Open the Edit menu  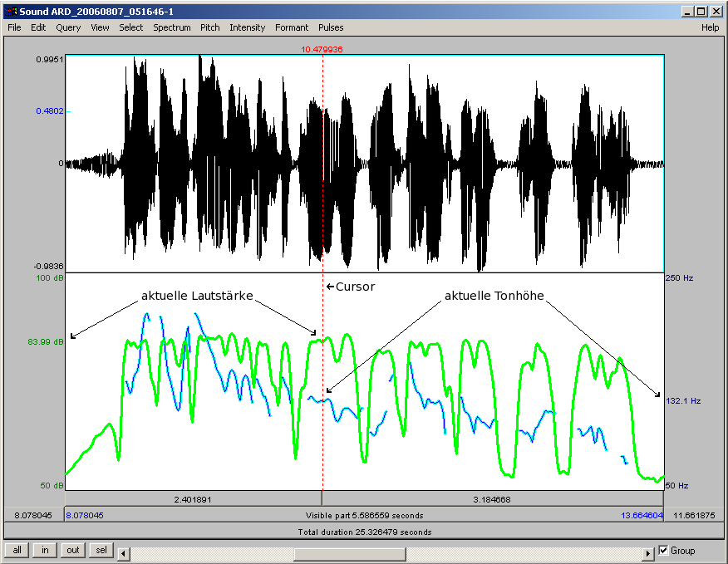[x=38, y=27]
